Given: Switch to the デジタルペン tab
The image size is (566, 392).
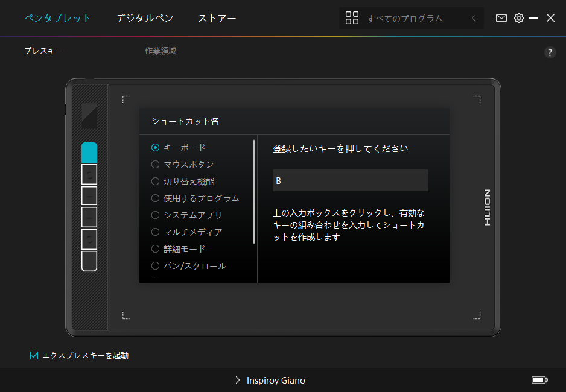Looking at the screenshot, I should click(144, 18).
